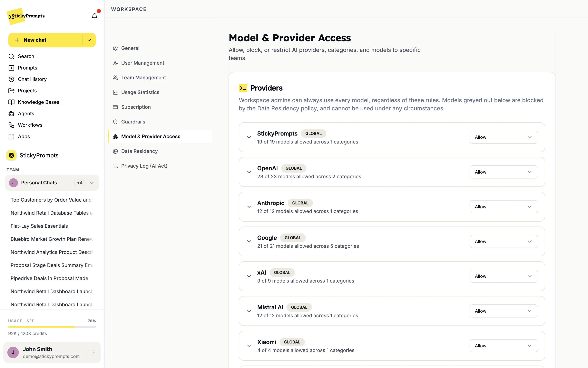Open Privacy Log (AI Act) settings
The image size is (588, 368).
(160, 166)
